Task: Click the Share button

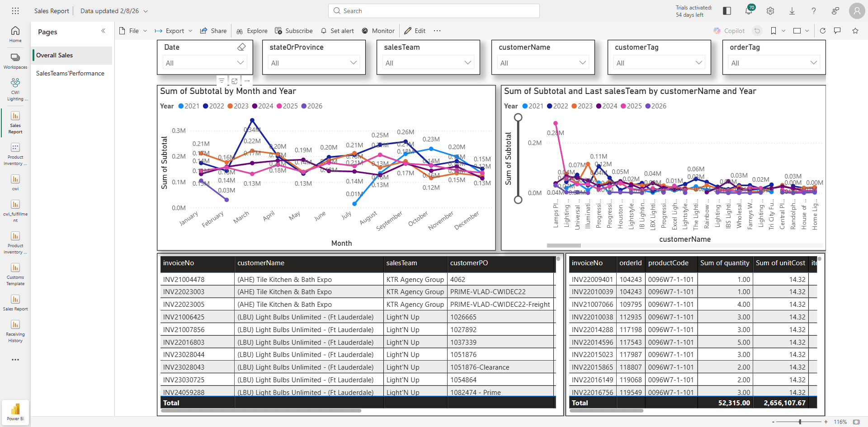Action: coord(213,31)
